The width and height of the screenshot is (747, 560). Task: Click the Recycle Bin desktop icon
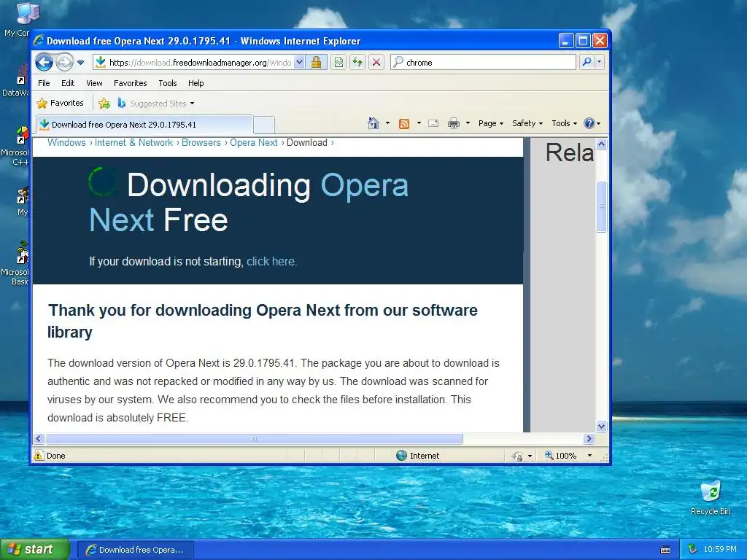[x=711, y=497]
